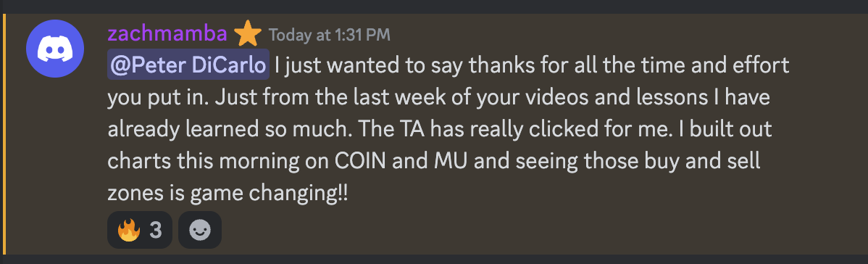Open the zachmamba username profile
The height and width of the screenshot is (264, 868).
point(167,34)
